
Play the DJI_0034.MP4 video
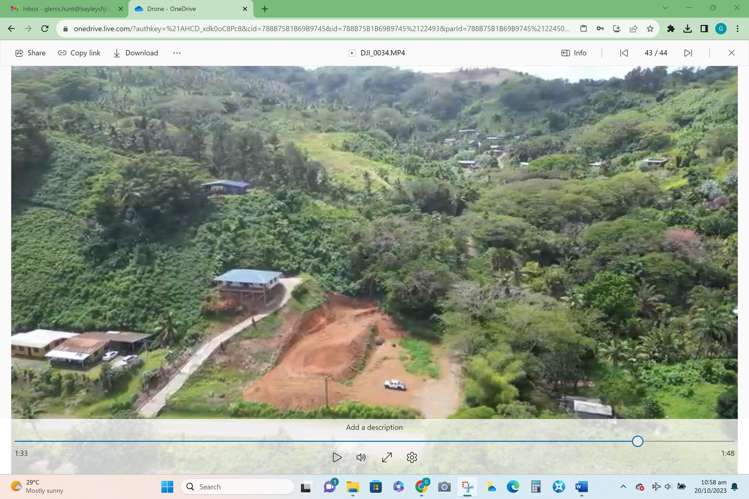(x=337, y=457)
